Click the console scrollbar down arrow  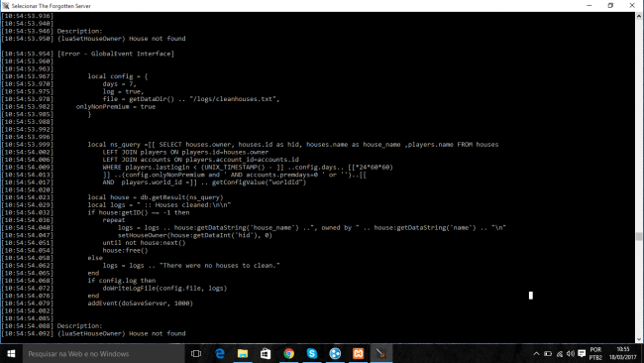(x=639, y=339)
